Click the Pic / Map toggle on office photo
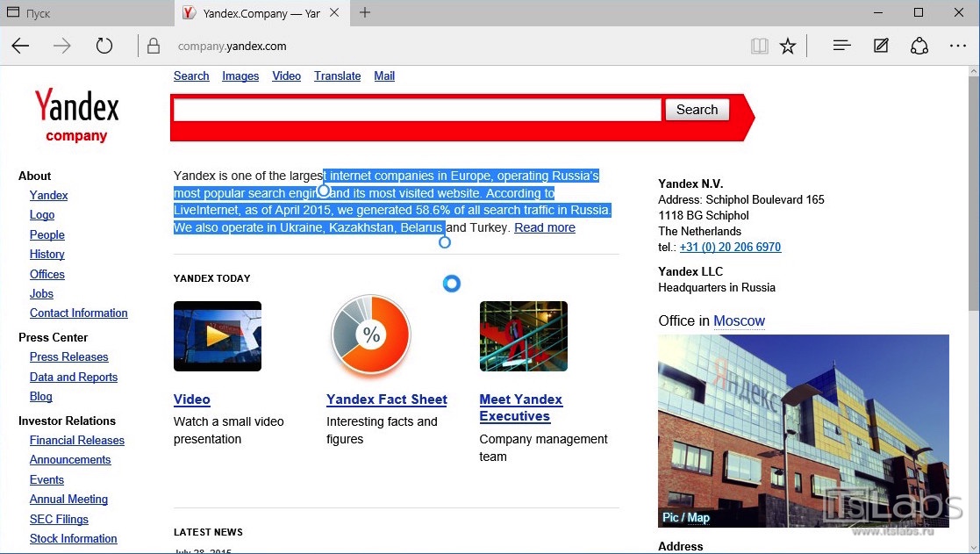980x554 pixels. tap(686, 518)
